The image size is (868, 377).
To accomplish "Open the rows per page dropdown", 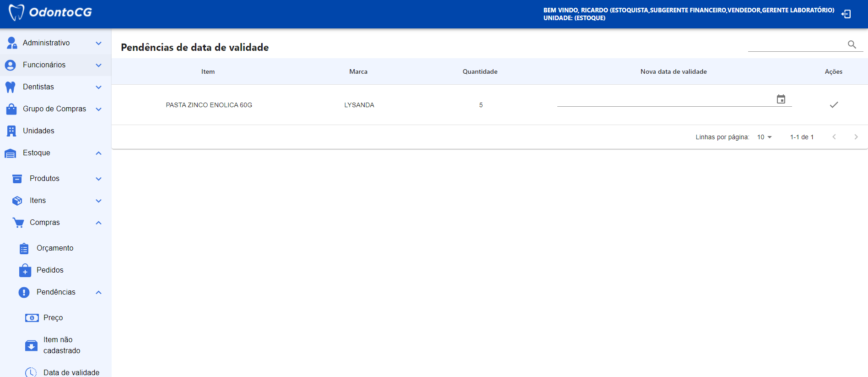I will point(764,137).
